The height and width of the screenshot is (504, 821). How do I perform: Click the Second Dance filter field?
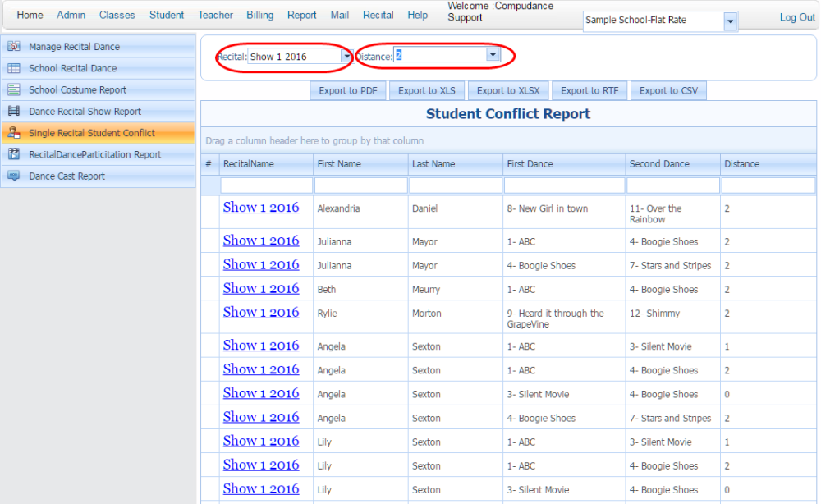[x=673, y=186]
